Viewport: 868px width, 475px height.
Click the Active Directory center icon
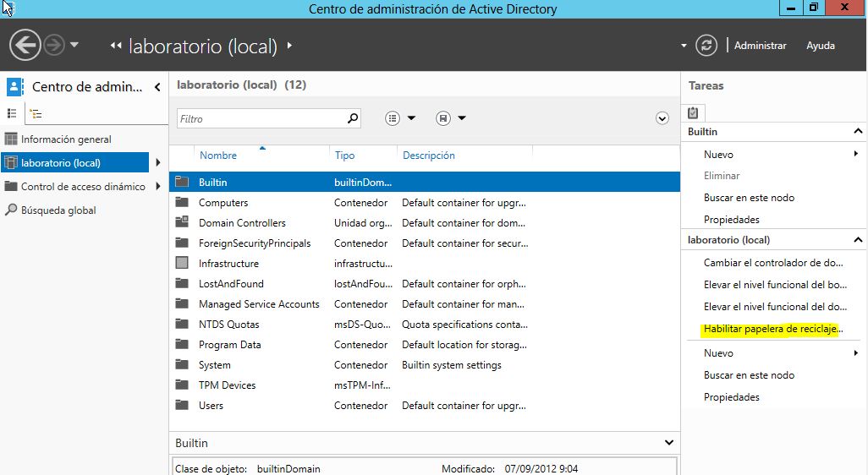[15, 87]
